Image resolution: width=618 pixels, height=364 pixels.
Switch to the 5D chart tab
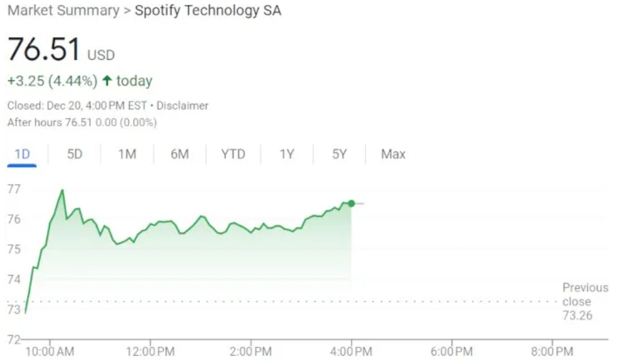(x=75, y=154)
